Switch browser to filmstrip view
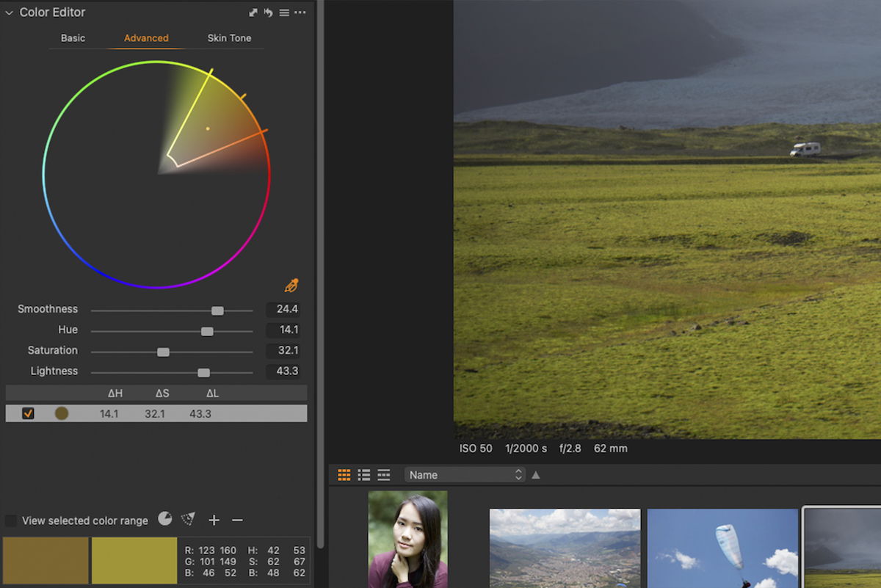Image resolution: width=881 pixels, height=588 pixels. (383, 475)
